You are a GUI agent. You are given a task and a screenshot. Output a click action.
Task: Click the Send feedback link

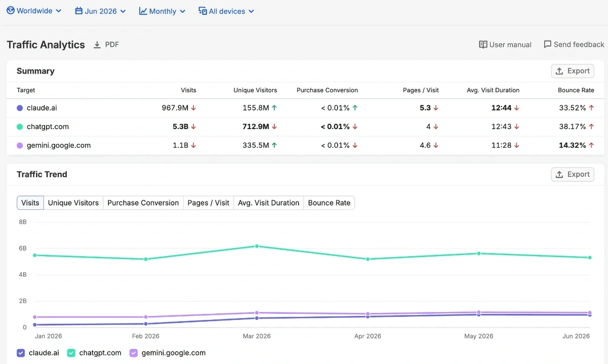coord(574,45)
